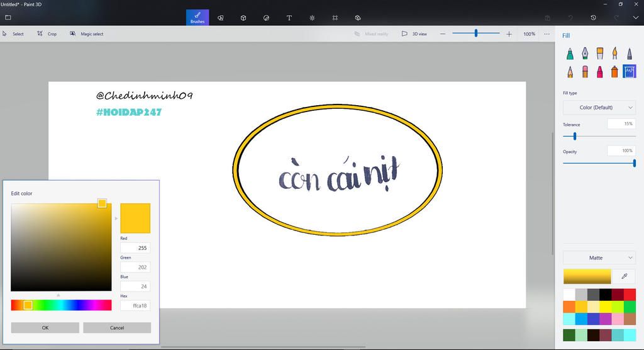Open the expand menu icon
The height and width of the screenshot is (350, 644).
point(8,18)
